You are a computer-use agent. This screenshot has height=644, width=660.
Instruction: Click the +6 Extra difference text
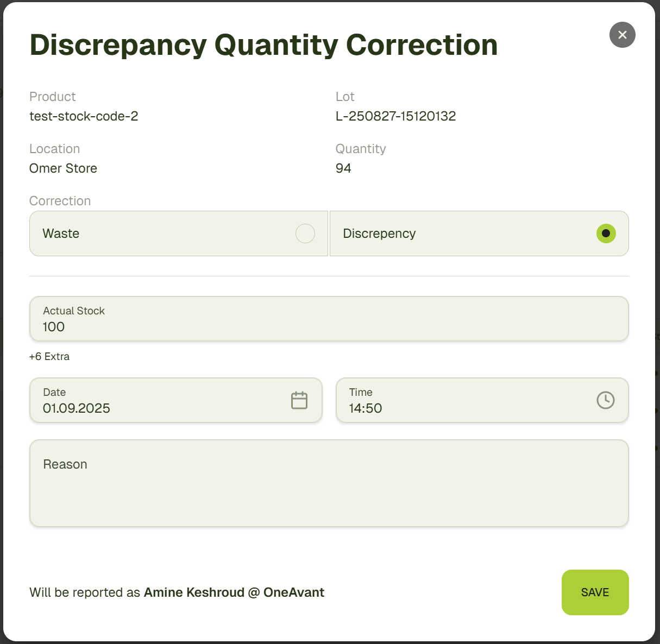49,357
